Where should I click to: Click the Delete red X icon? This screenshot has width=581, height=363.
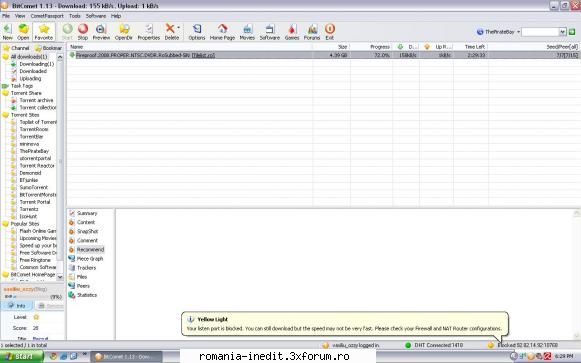[170, 28]
